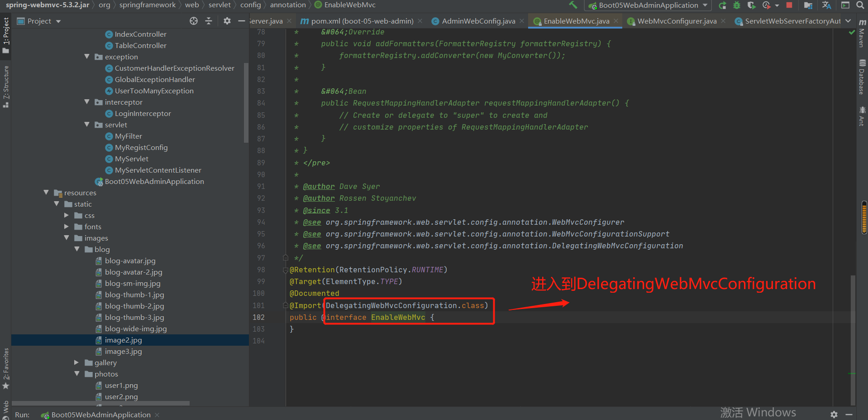This screenshot has height=420, width=868.
Task: Collapse the static folder
Action: tap(57, 204)
